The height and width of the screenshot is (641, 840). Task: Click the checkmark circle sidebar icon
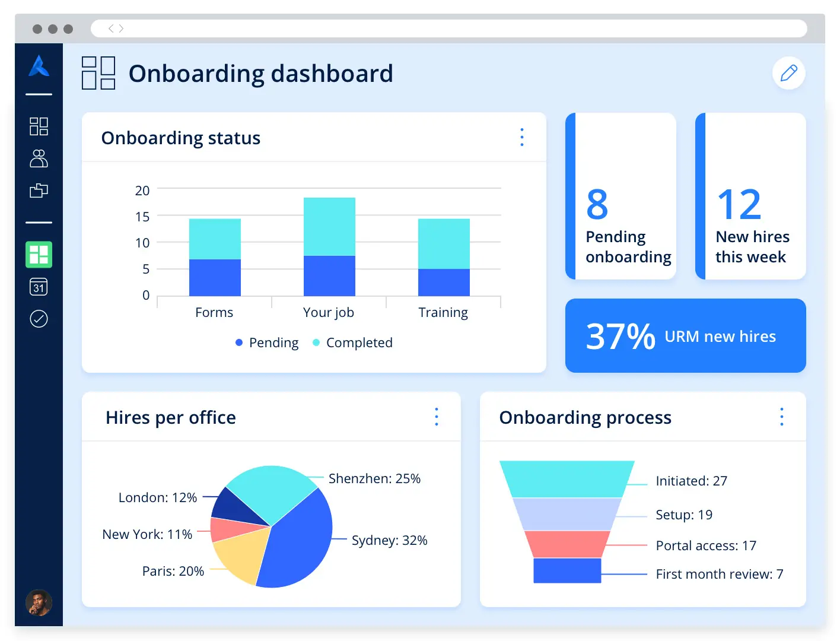[39, 319]
